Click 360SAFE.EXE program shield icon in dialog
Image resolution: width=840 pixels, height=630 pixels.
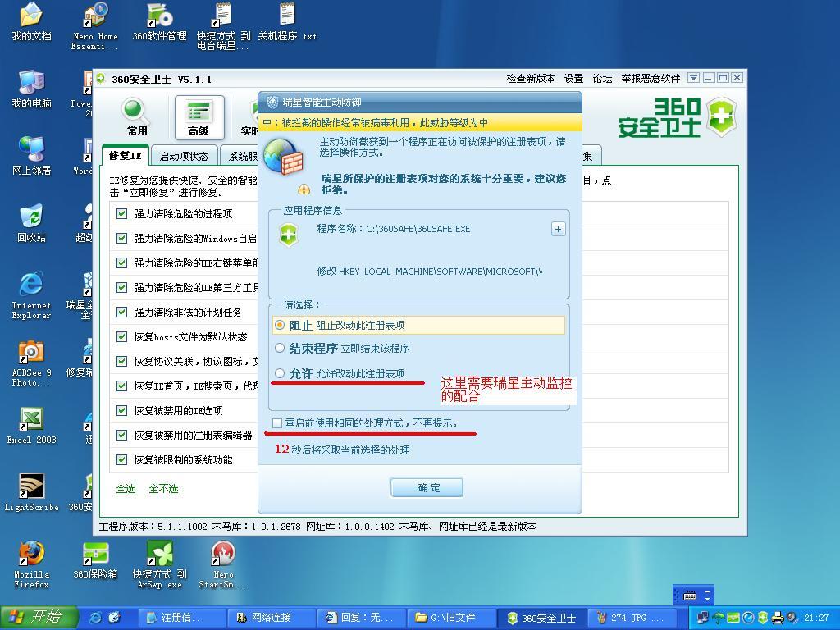point(288,235)
